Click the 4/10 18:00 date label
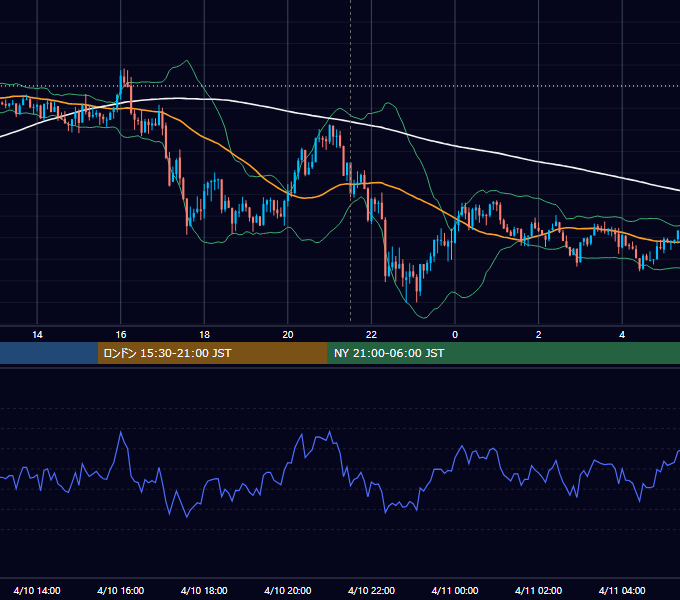 click(204, 590)
